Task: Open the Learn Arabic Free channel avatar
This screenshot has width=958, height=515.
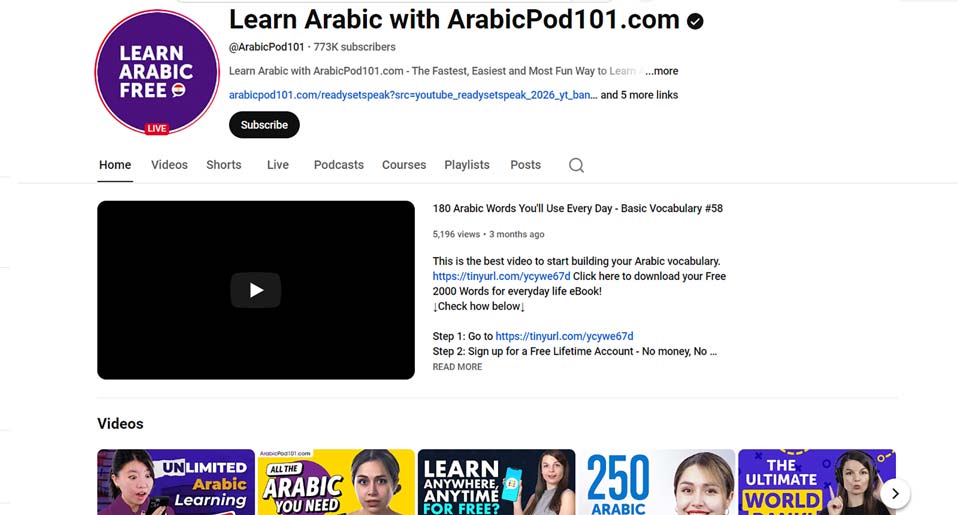Action: click(x=157, y=72)
